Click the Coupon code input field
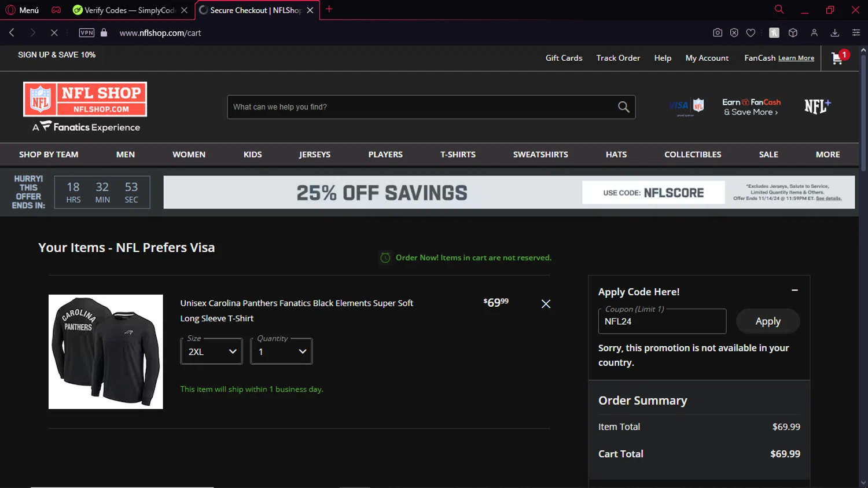This screenshot has width=868, height=488. pyautogui.click(x=662, y=321)
